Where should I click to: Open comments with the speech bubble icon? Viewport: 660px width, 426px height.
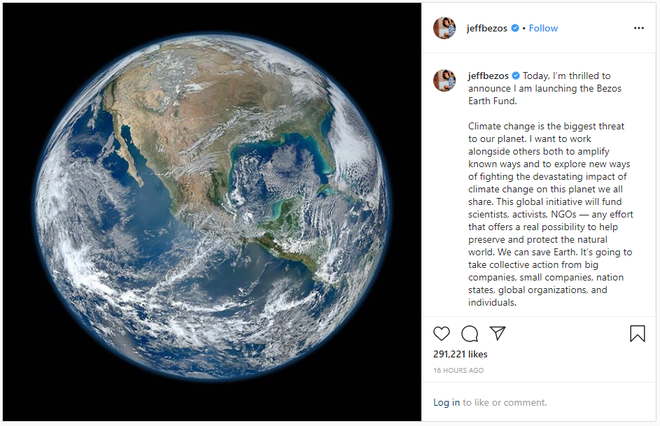pyautogui.click(x=469, y=334)
